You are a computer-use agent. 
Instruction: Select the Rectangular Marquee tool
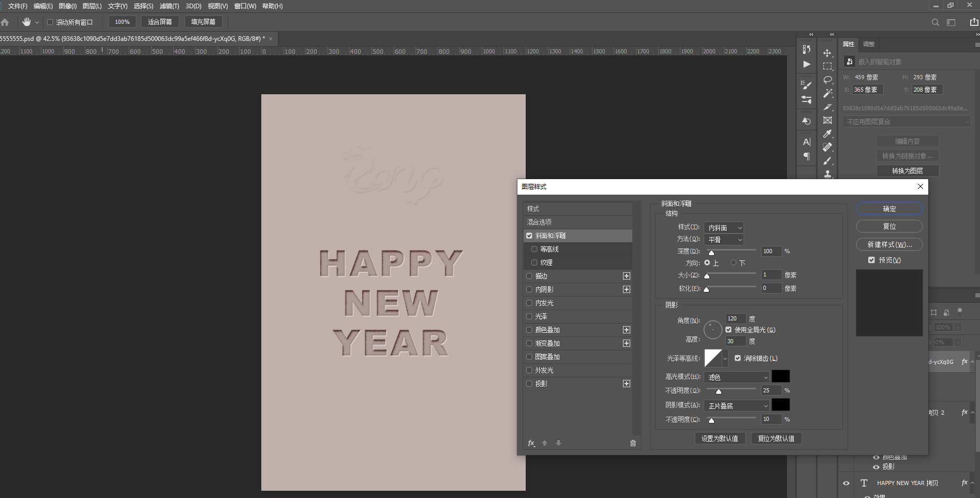[x=827, y=66]
